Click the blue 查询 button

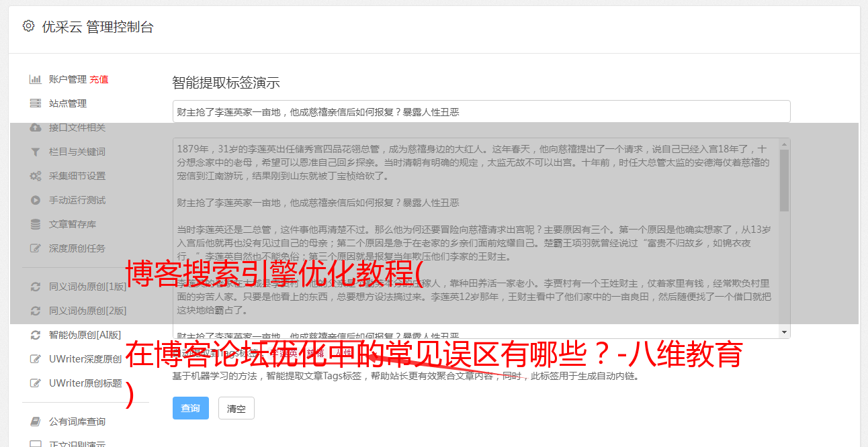191,408
